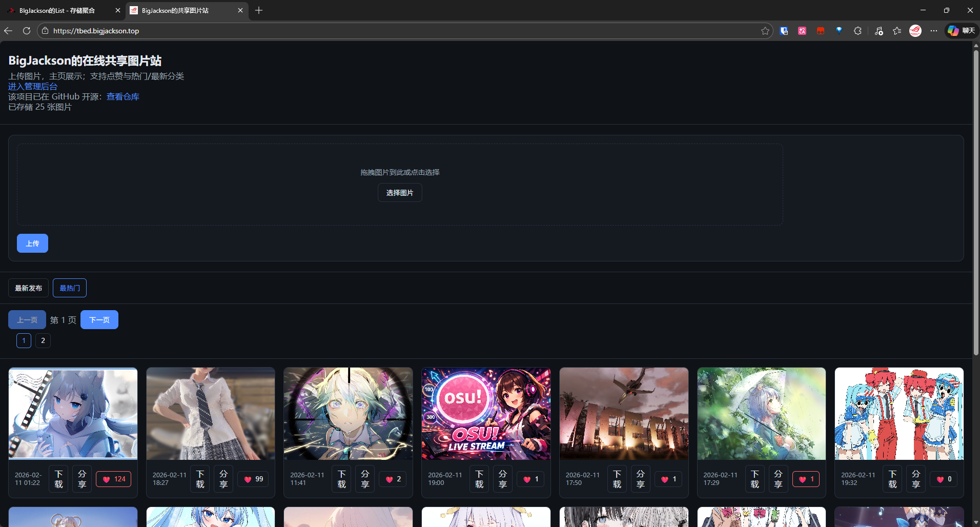
Task: Open the favorites list icon
Action: click(x=897, y=31)
